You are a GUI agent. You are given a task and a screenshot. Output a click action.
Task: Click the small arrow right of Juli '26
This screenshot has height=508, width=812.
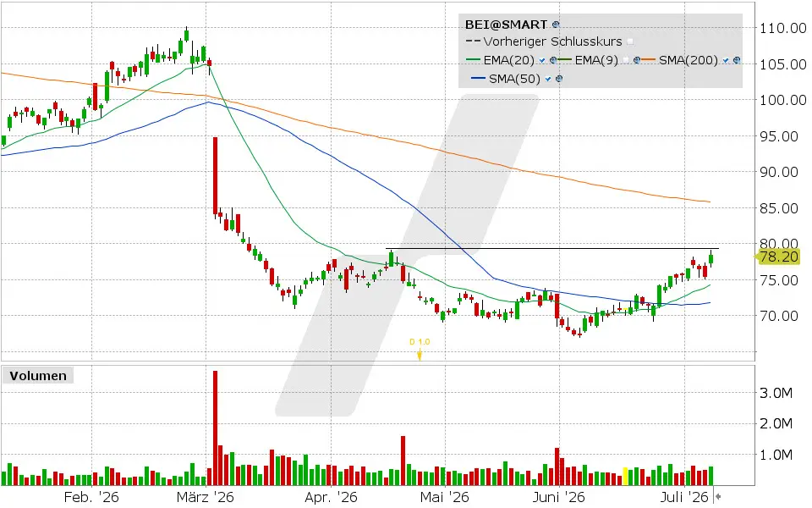[x=718, y=497]
